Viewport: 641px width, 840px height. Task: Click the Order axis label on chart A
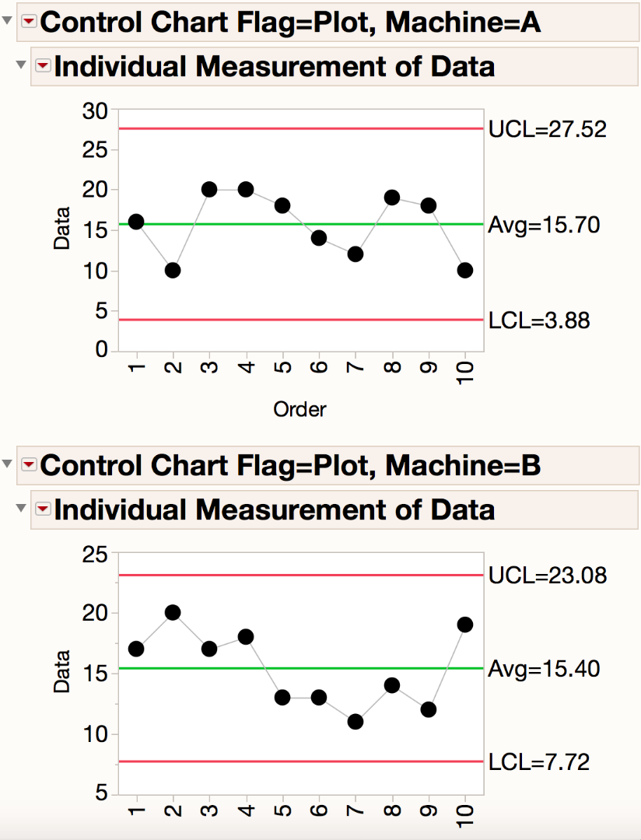[299, 409]
